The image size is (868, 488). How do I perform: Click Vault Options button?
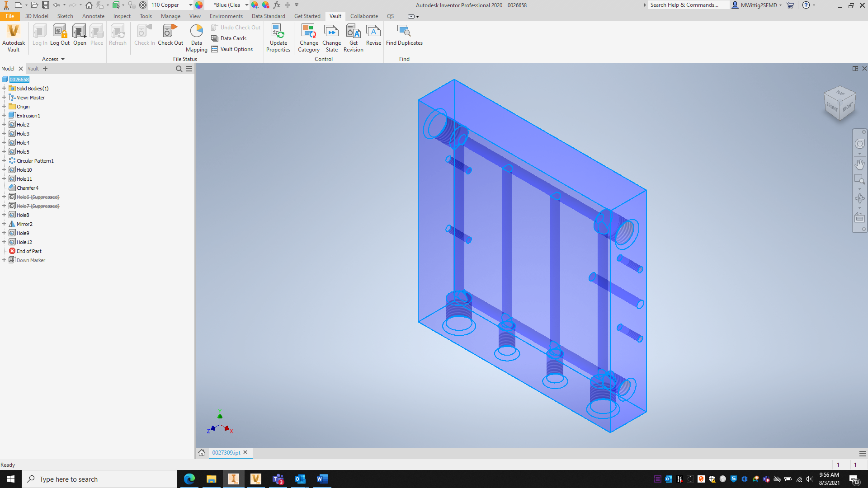coord(232,49)
